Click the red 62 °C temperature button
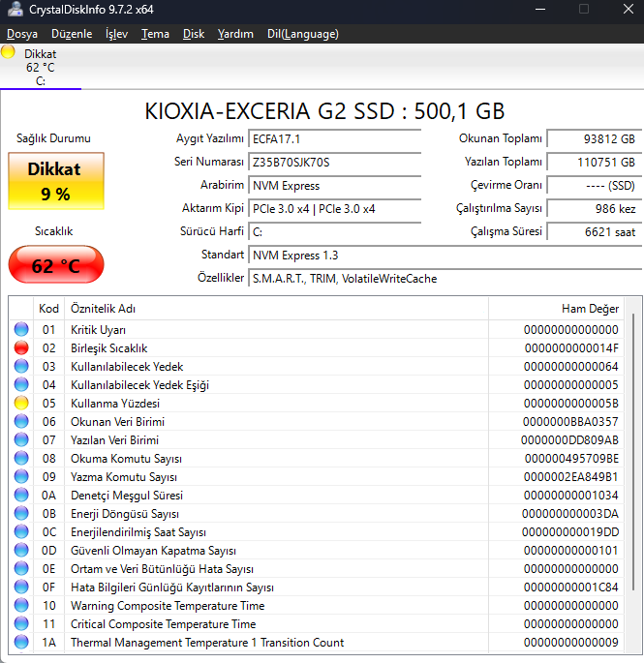Screen dimensions: 644x663 coord(56,264)
